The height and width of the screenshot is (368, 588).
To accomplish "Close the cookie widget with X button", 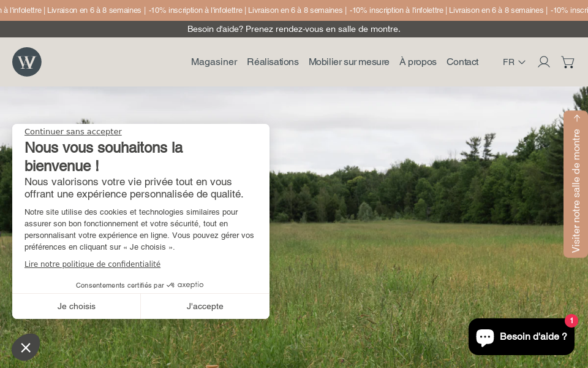I will point(26,348).
